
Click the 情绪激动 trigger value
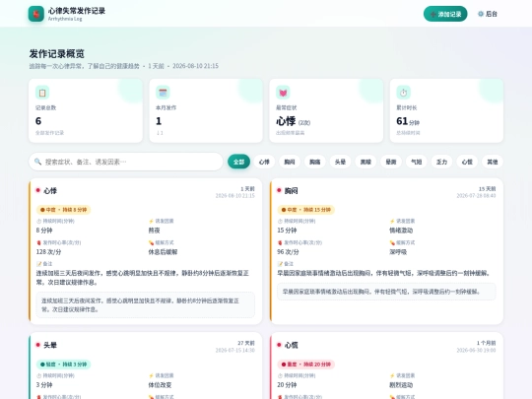pyautogui.click(x=401, y=231)
